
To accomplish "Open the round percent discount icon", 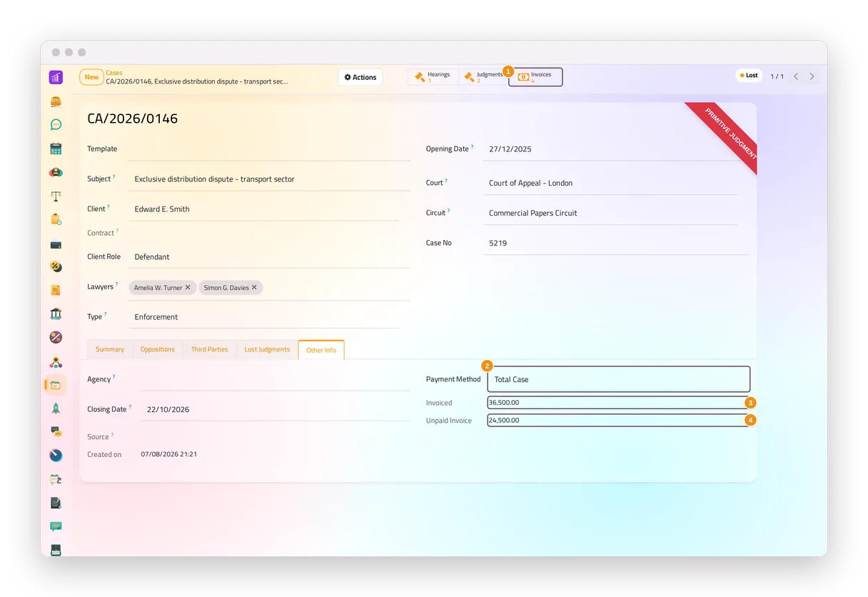I will (56, 266).
